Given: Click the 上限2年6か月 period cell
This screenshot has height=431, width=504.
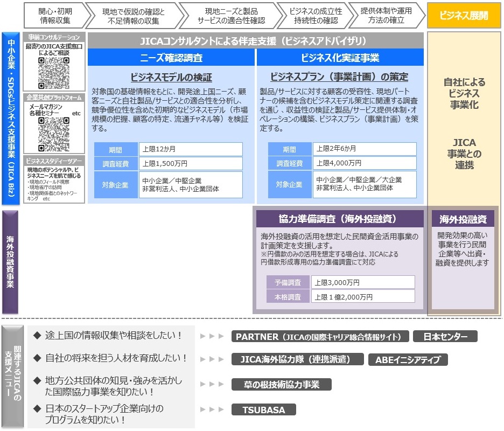Looking at the screenshot, I should click(365, 149).
